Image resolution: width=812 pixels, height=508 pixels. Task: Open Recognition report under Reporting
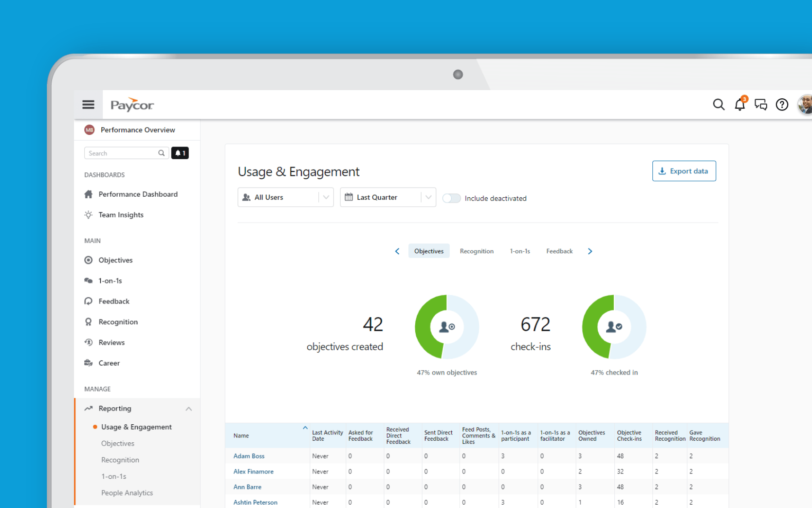pos(120,460)
